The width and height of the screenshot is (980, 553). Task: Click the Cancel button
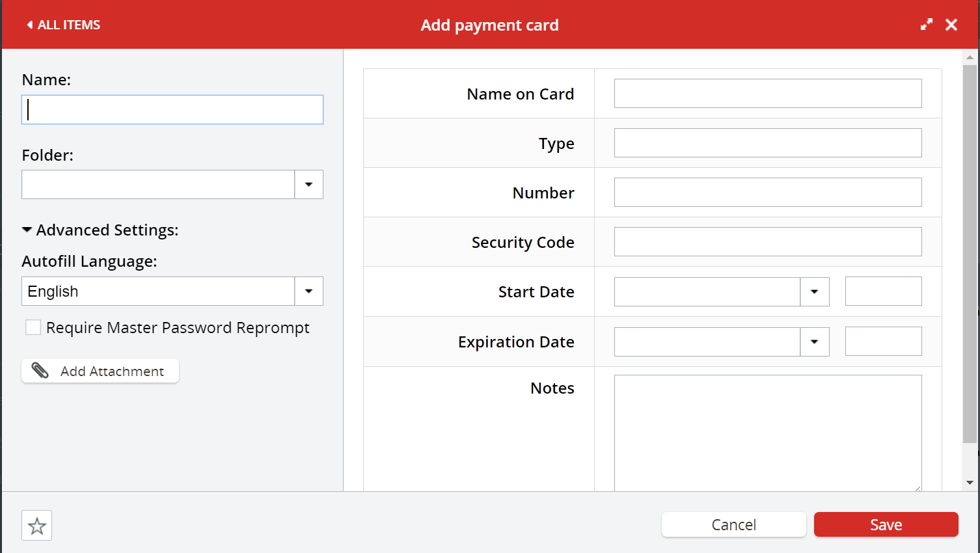click(733, 524)
